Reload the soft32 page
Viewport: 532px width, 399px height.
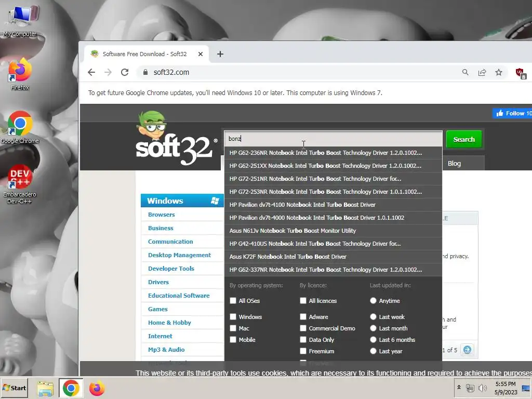coord(125,72)
